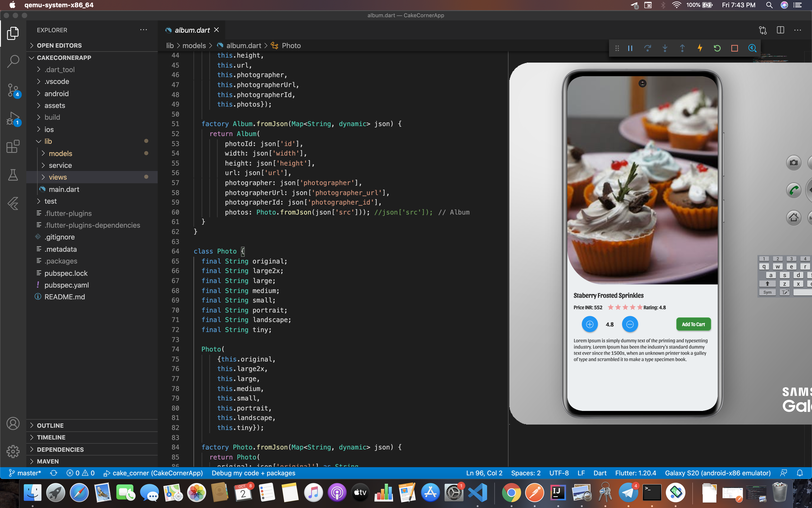Open changes compare icon in editor title
The width and height of the screenshot is (812, 508).
(x=763, y=30)
